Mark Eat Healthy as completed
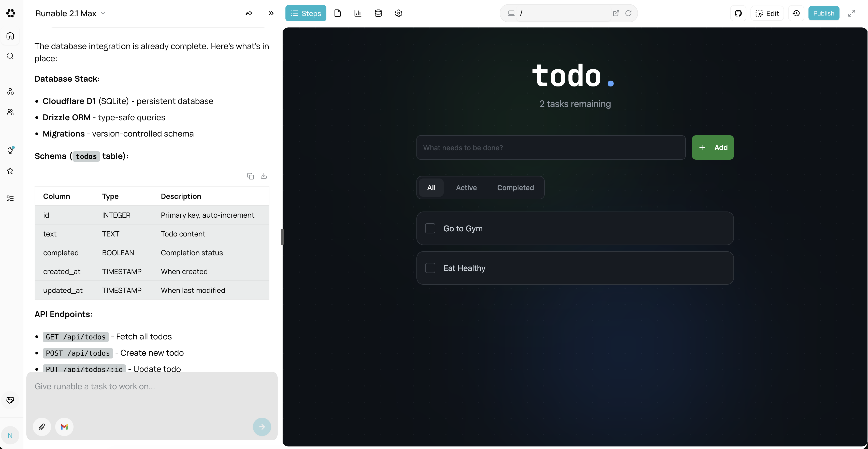The image size is (868, 449). pos(430,268)
